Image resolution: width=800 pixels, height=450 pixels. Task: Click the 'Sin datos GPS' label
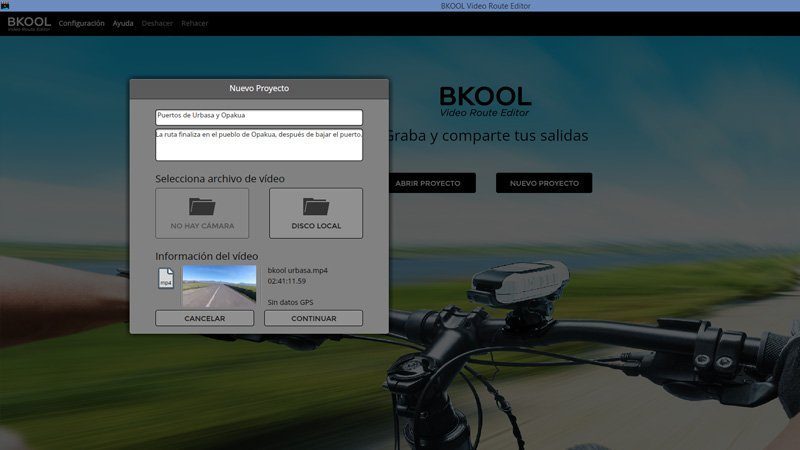coord(290,302)
